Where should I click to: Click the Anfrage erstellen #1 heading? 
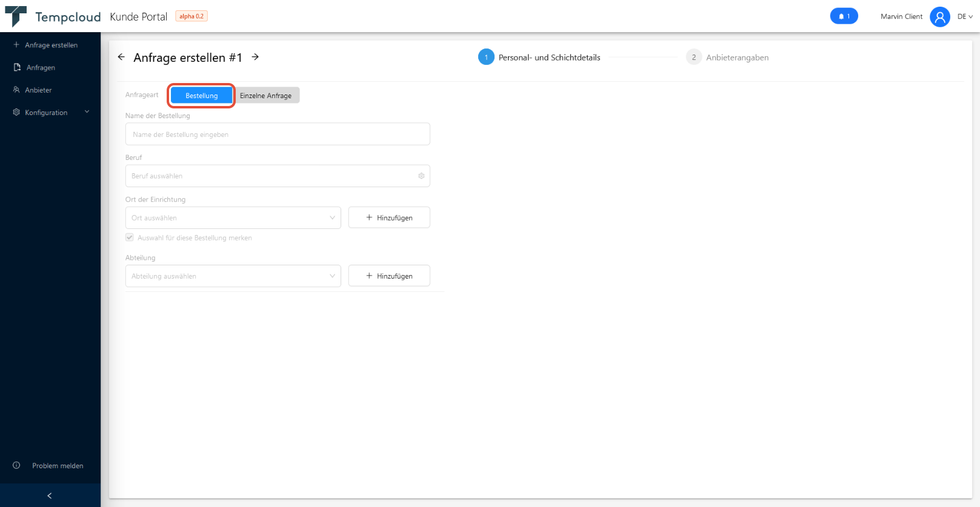pos(188,58)
